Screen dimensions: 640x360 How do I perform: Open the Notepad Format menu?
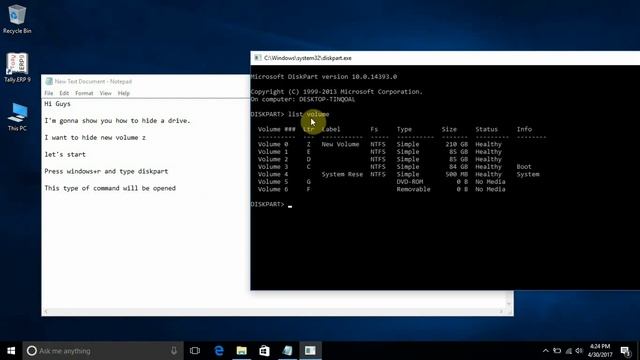point(84,93)
